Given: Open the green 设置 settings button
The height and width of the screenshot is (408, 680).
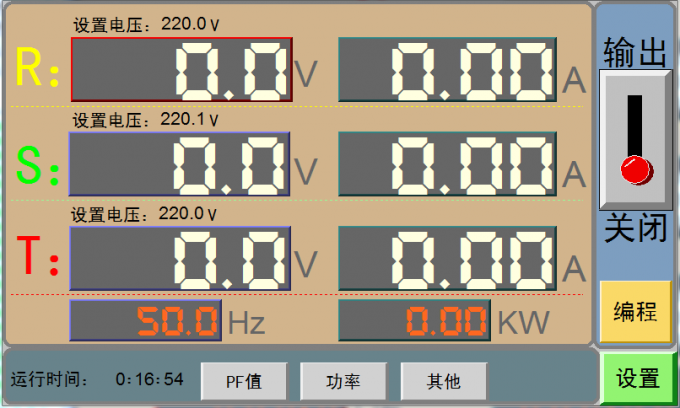Looking at the screenshot, I should point(637,378).
